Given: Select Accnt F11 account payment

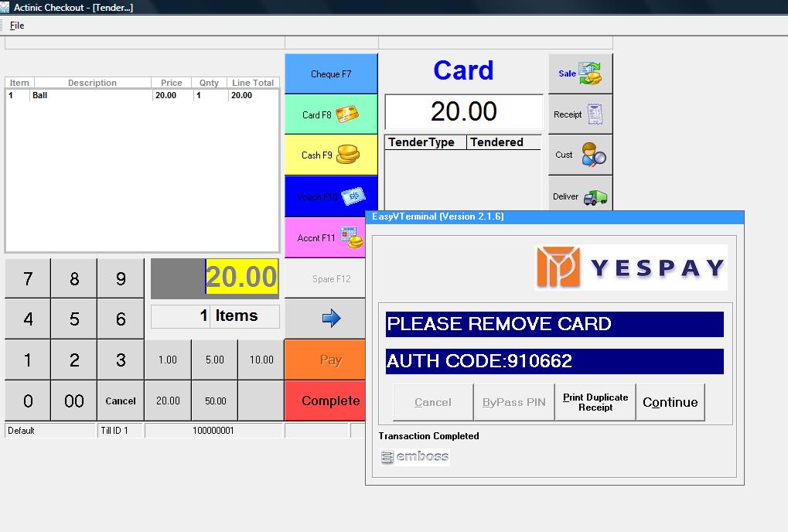Looking at the screenshot, I should point(331,238).
